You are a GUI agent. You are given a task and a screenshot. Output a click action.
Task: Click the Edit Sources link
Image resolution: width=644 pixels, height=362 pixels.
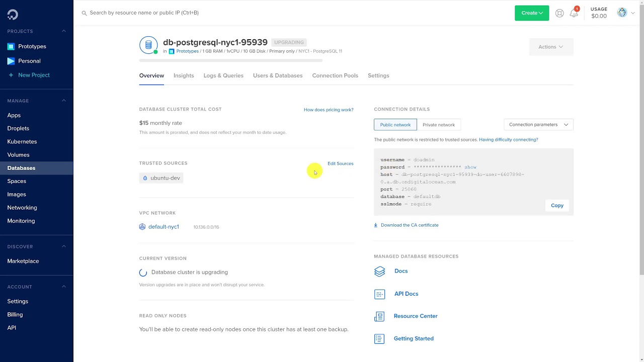pyautogui.click(x=340, y=163)
